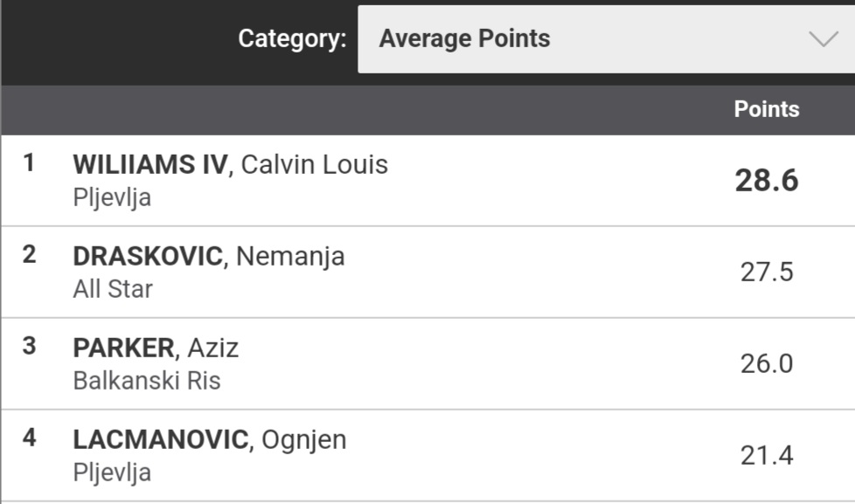Viewport: 855px width, 504px height.
Task: Select the Average Points option text
Action: 464,38
